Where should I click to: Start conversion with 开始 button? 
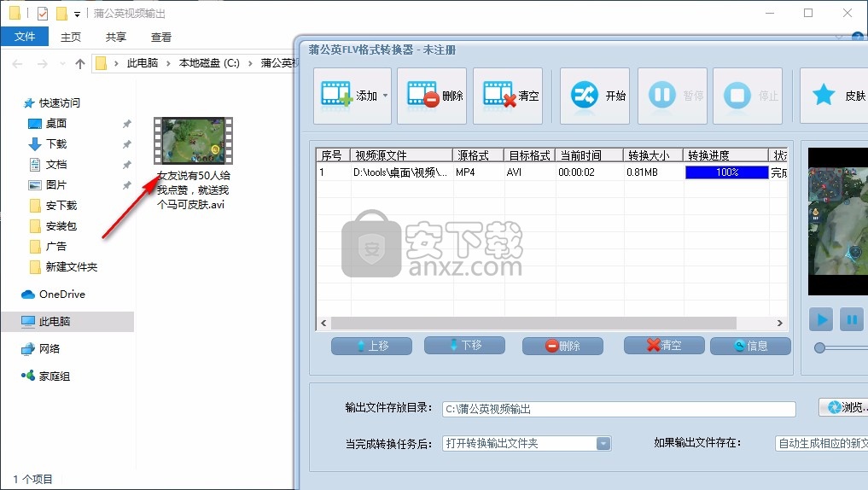595,96
